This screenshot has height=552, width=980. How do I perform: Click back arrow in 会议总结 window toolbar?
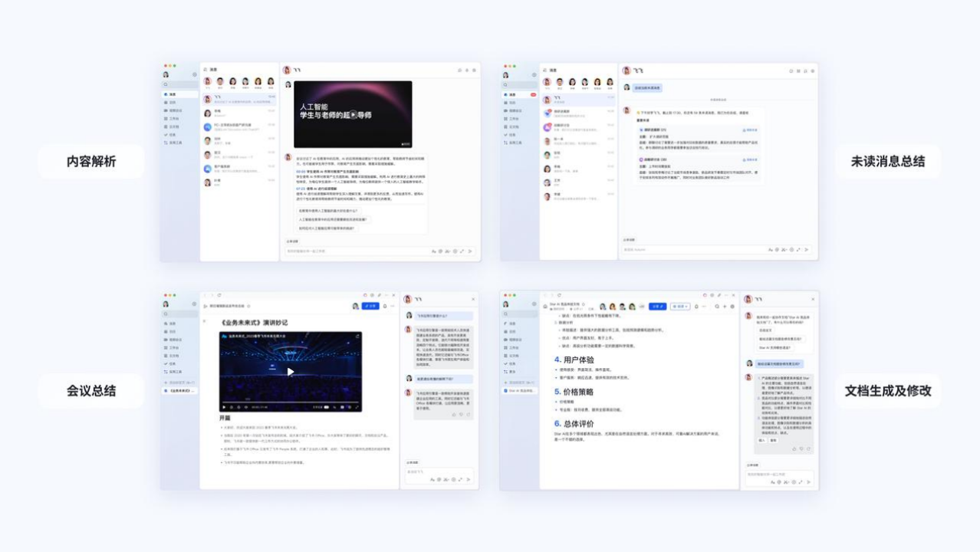pos(206,295)
